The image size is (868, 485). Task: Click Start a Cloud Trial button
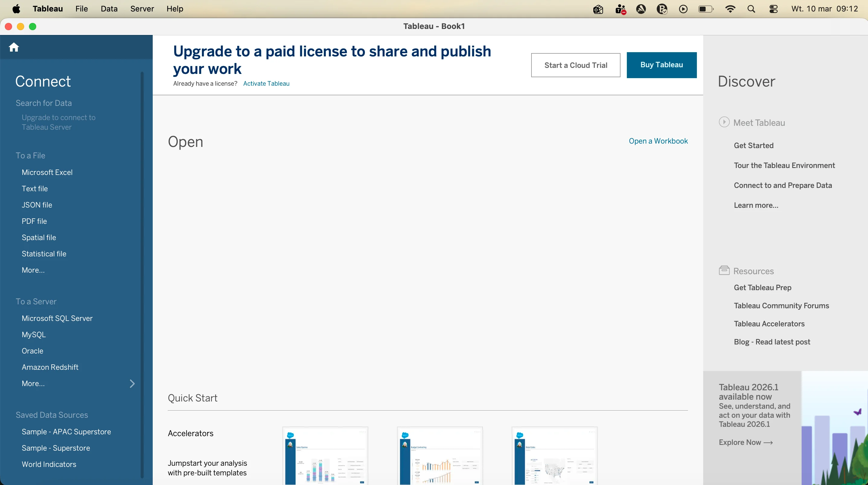[x=576, y=65]
